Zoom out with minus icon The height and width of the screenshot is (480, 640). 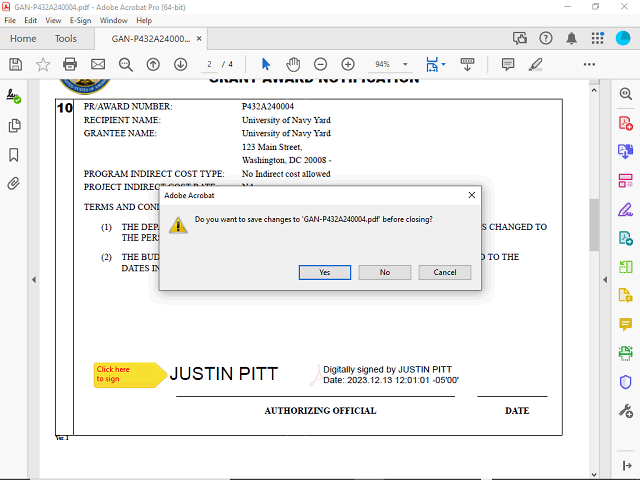[320, 64]
